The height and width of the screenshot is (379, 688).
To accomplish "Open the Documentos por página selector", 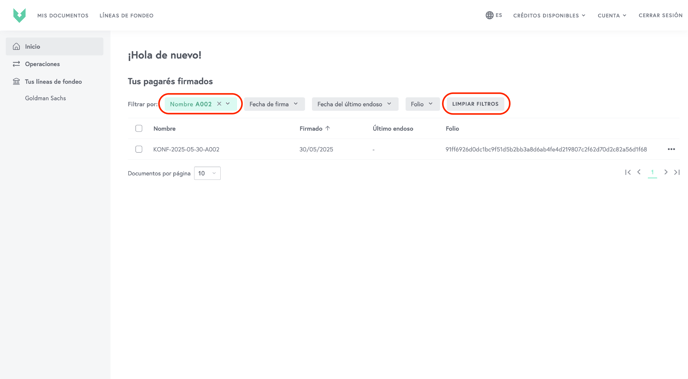I will point(207,173).
